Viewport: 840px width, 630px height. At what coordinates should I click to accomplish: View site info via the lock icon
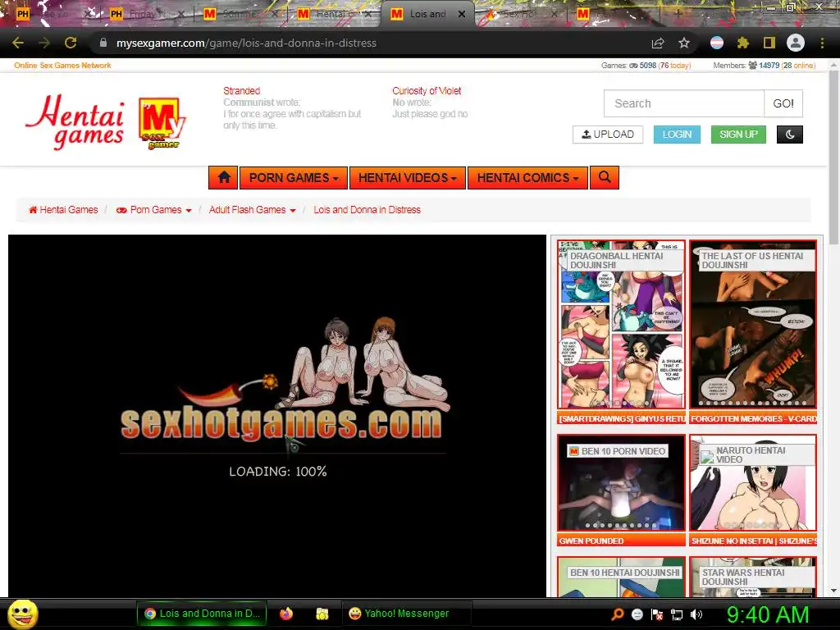[x=103, y=43]
